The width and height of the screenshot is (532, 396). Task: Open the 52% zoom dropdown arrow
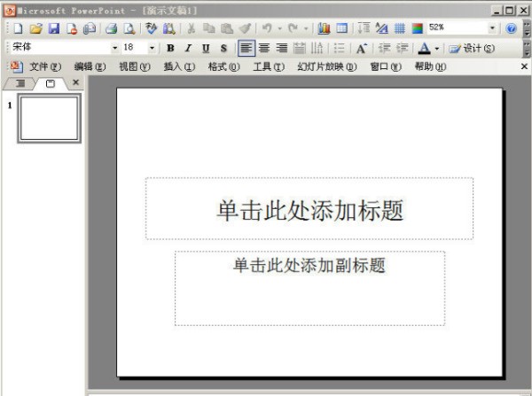(492, 28)
